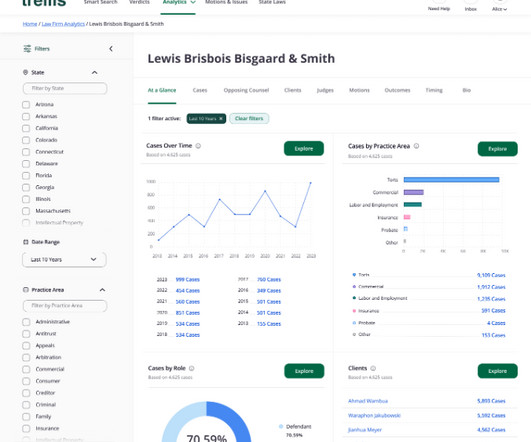Follow the Law Firm Analytics breadcrumb link
Image resolution: width=531 pixels, height=442 pixels.
pyautogui.click(x=63, y=24)
